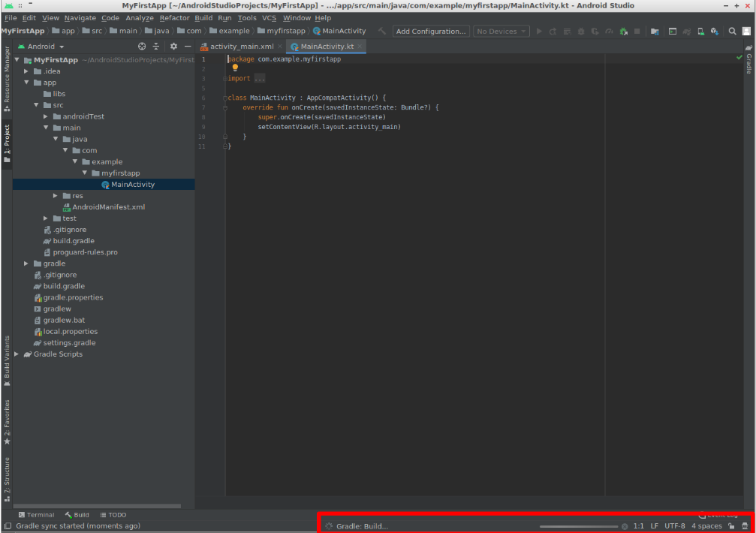The image size is (756, 533).
Task: Expand Gradle Scripts node
Action: pos(17,354)
